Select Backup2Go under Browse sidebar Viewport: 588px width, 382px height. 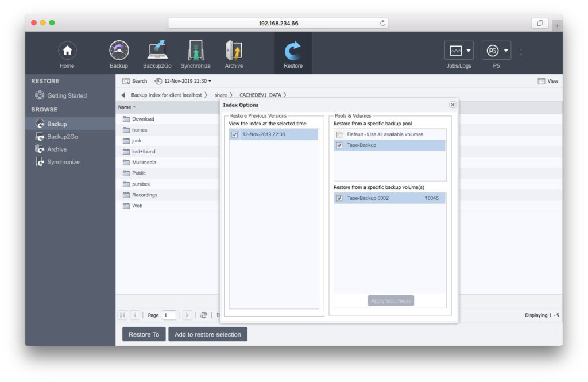click(62, 137)
